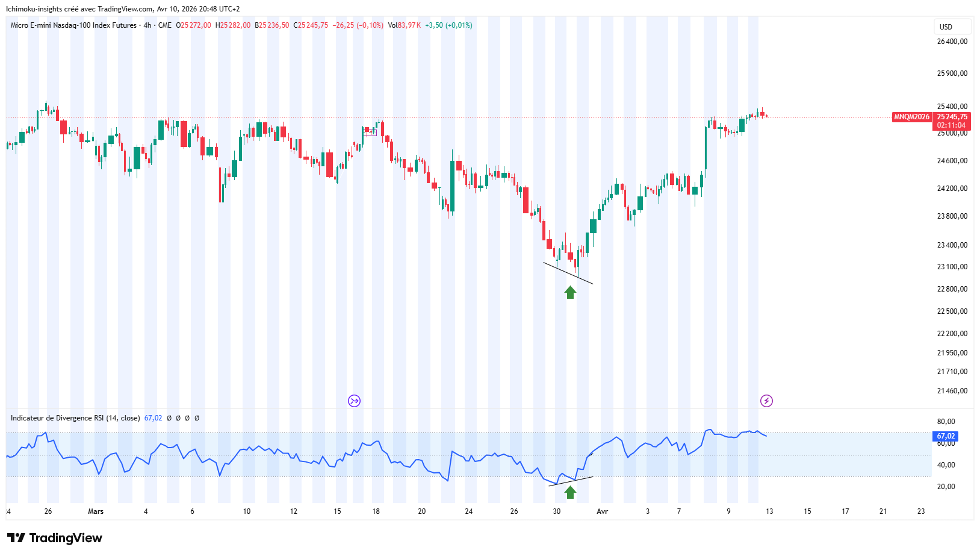Click the 26 400,00 level on price scale

point(952,42)
